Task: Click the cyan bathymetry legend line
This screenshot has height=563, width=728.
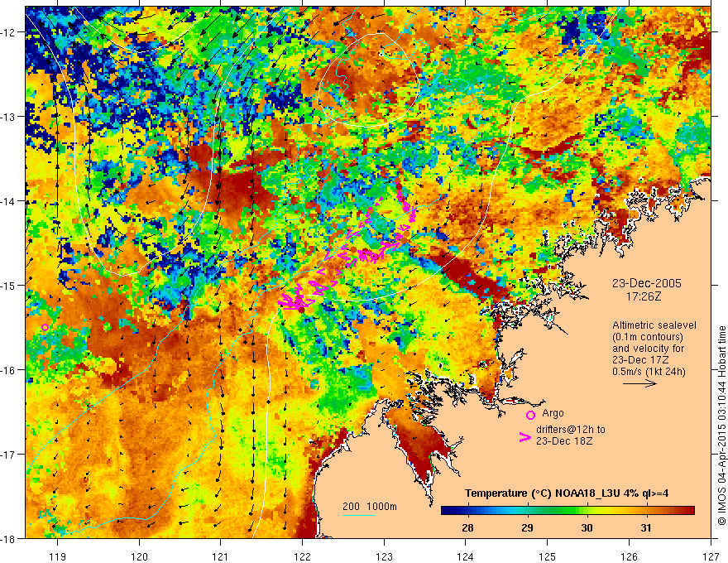Action: pyautogui.click(x=359, y=515)
